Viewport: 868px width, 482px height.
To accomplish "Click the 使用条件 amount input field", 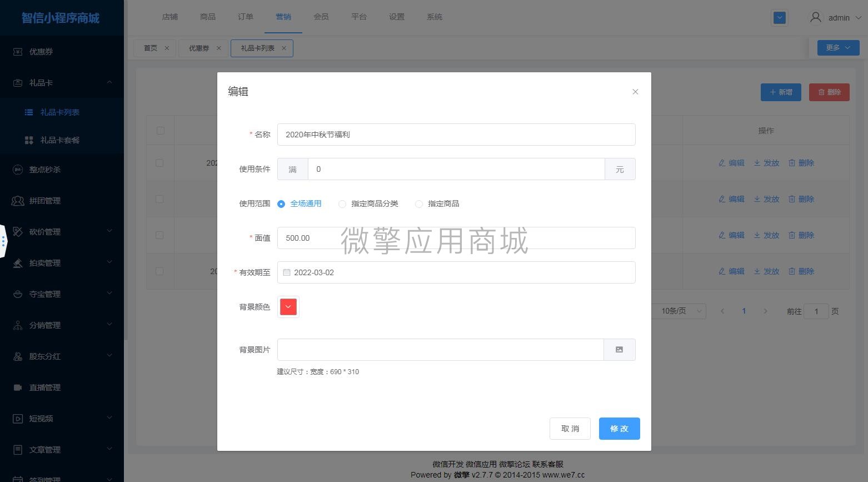I will point(456,169).
